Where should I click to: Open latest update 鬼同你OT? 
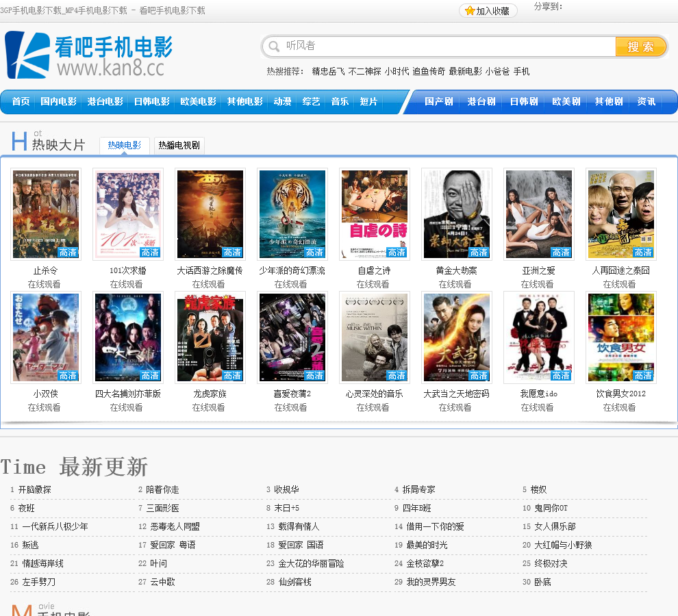pos(551,509)
